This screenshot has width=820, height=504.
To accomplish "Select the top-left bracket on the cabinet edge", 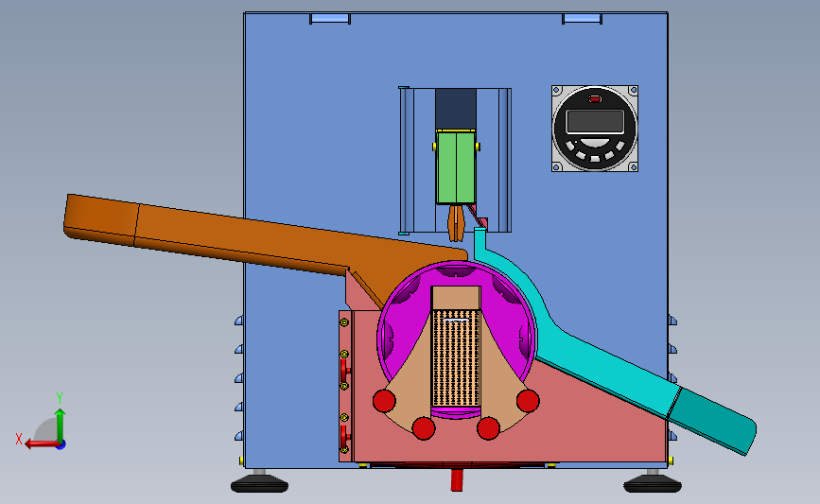I will 330,19.
